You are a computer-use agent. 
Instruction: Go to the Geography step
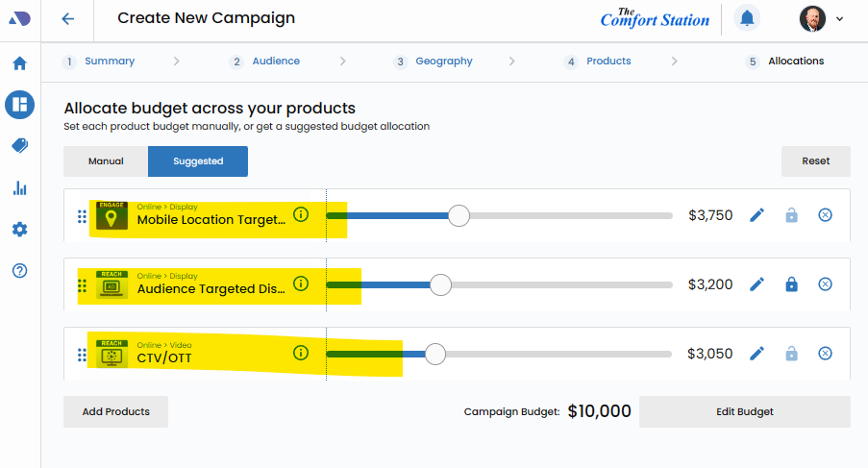[443, 62]
